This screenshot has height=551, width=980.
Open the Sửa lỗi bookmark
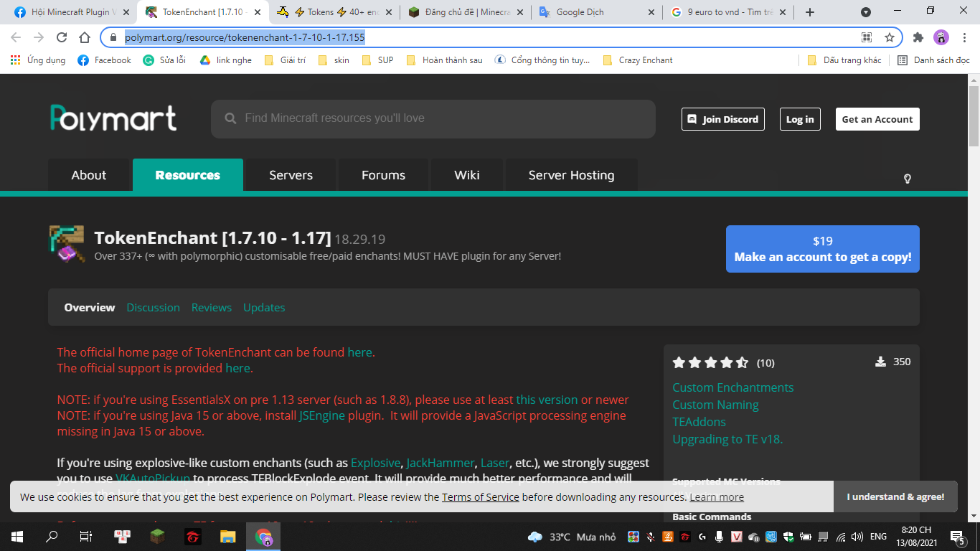(x=164, y=60)
